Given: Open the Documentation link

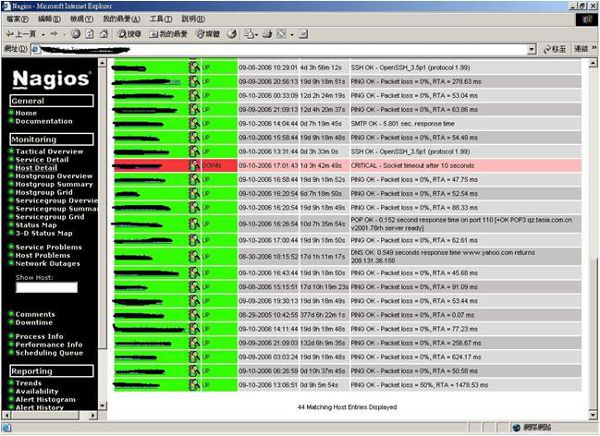Looking at the screenshot, I should point(44,121).
